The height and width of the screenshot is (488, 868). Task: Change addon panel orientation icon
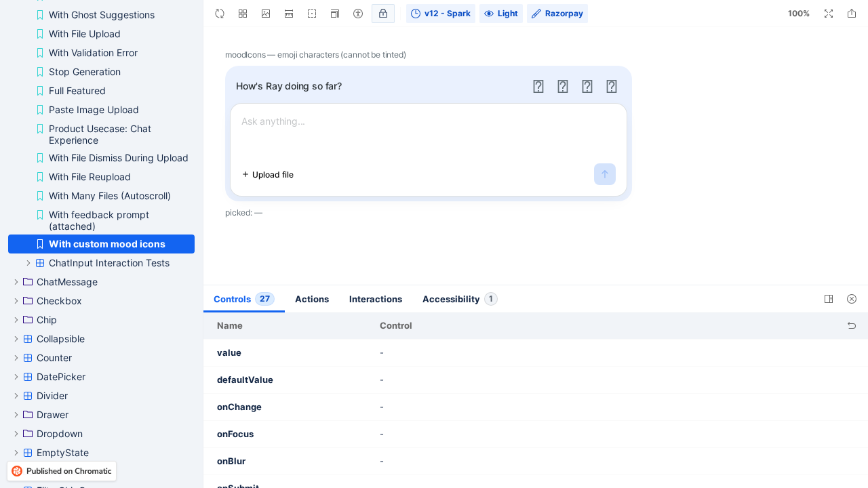pos(829,299)
